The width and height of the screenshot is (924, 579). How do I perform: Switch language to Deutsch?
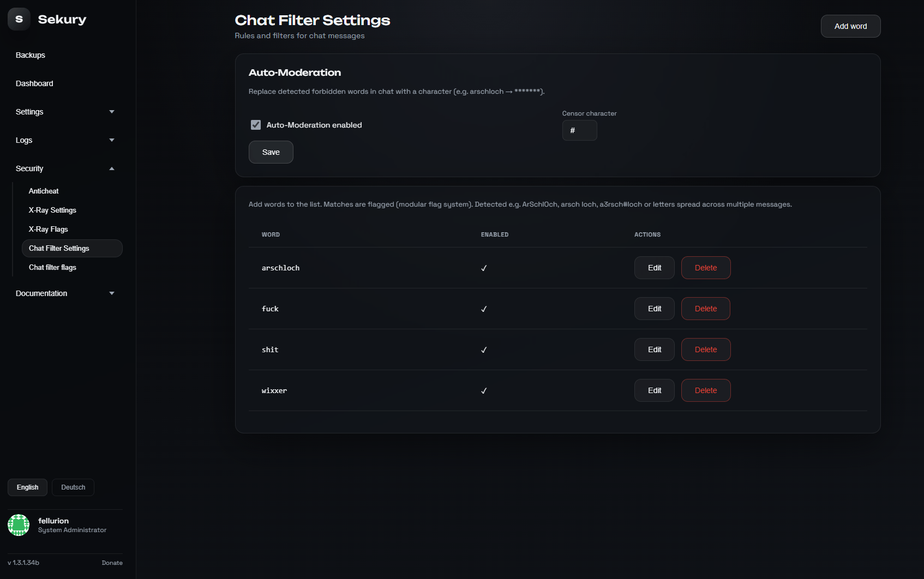point(73,487)
